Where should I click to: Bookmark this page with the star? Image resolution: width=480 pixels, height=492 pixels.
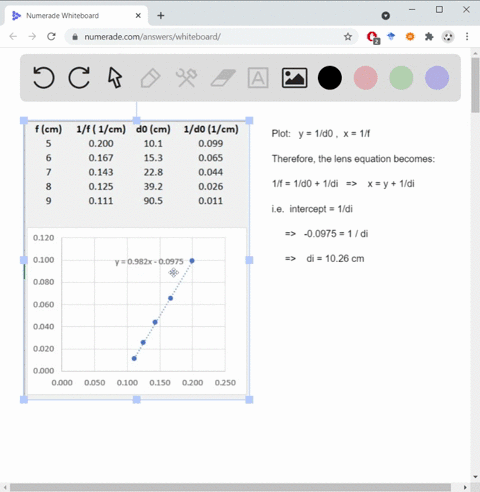[x=348, y=37]
